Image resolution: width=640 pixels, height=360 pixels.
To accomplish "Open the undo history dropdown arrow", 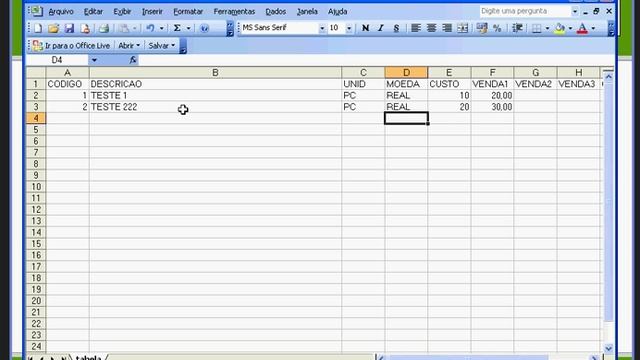I will click(x=161, y=28).
